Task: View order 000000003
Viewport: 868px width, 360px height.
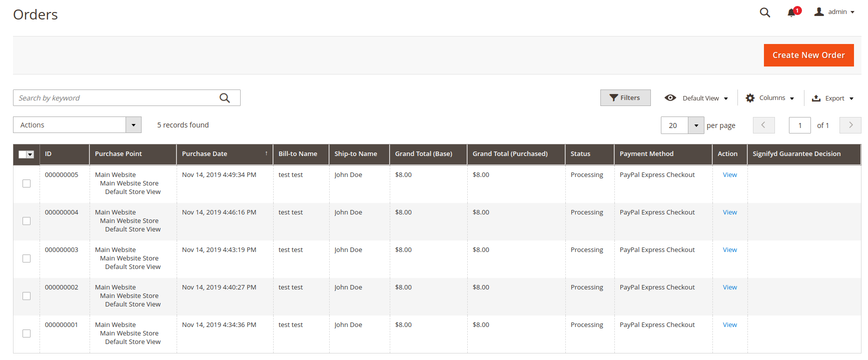Action: click(729, 250)
